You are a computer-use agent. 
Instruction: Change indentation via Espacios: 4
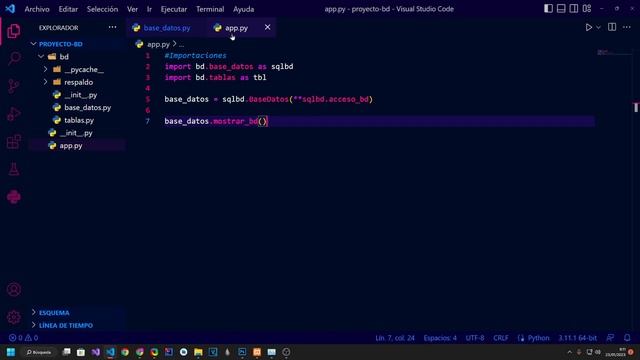coord(440,338)
